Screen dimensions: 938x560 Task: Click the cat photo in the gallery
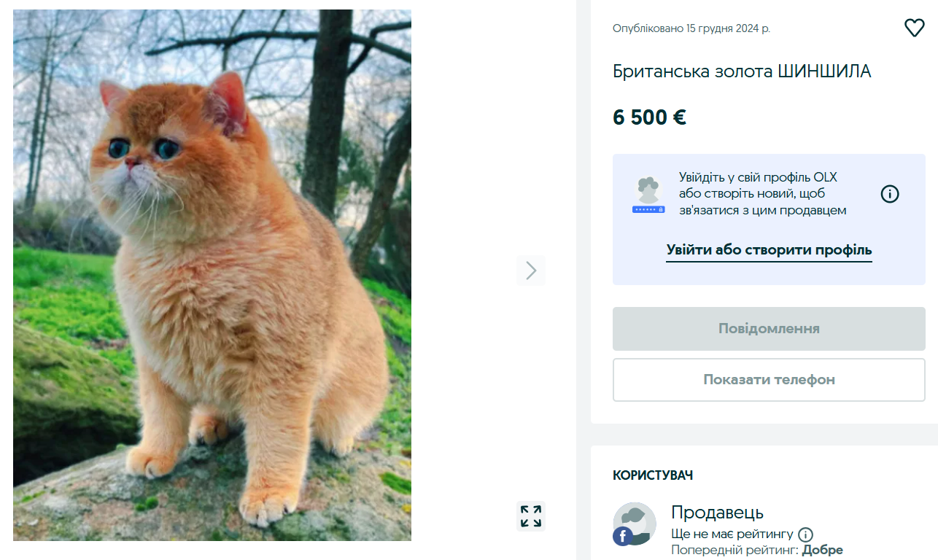click(212, 277)
